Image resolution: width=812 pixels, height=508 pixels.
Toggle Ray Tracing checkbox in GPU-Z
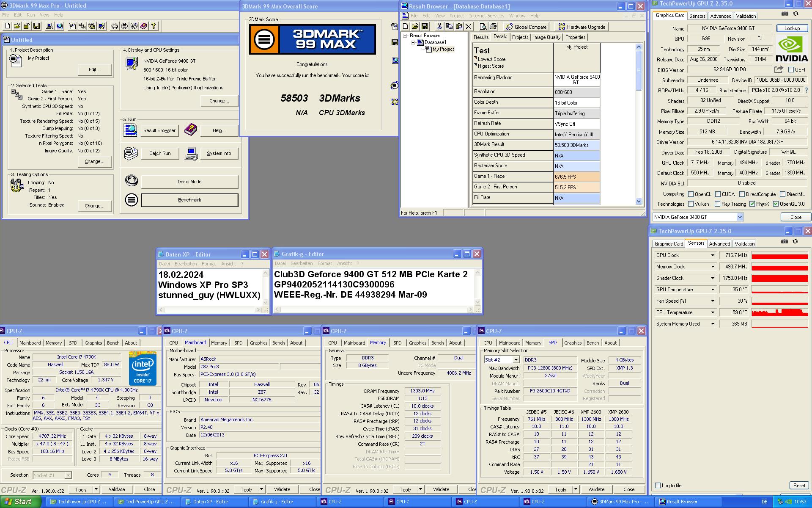point(717,204)
